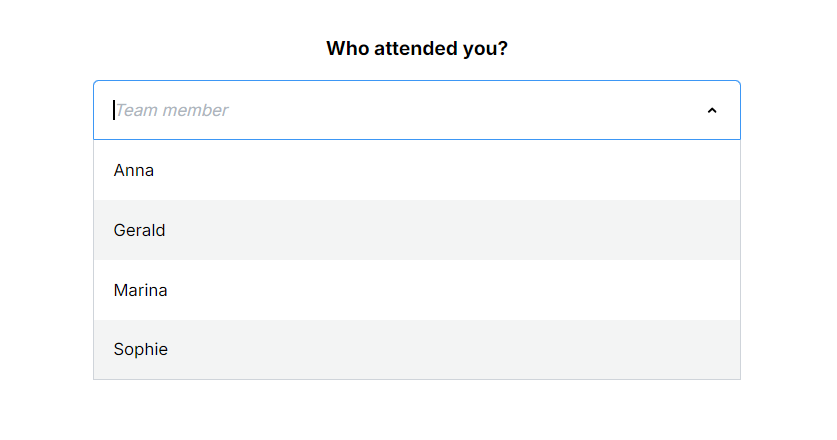Screen dimensions: 837x440
Task: Select Anna from the list
Action: click(134, 170)
